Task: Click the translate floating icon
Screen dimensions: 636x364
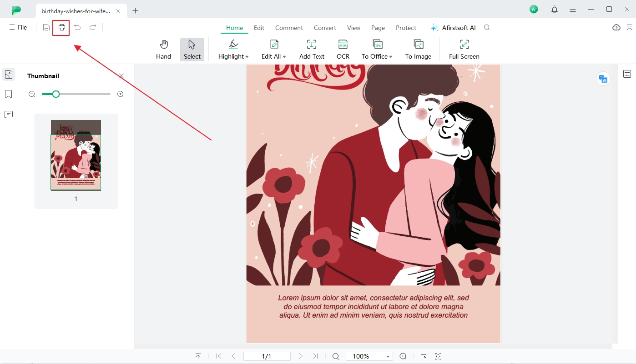Action: click(x=603, y=79)
